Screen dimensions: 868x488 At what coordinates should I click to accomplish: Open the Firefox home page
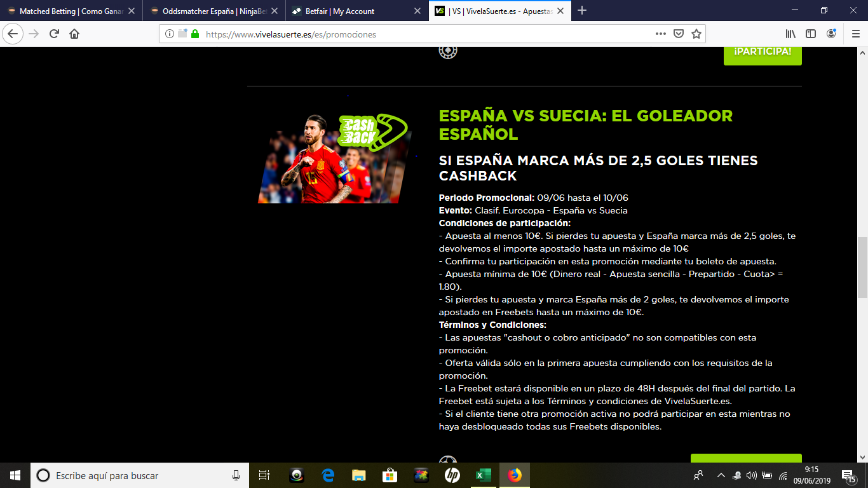point(74,34)
